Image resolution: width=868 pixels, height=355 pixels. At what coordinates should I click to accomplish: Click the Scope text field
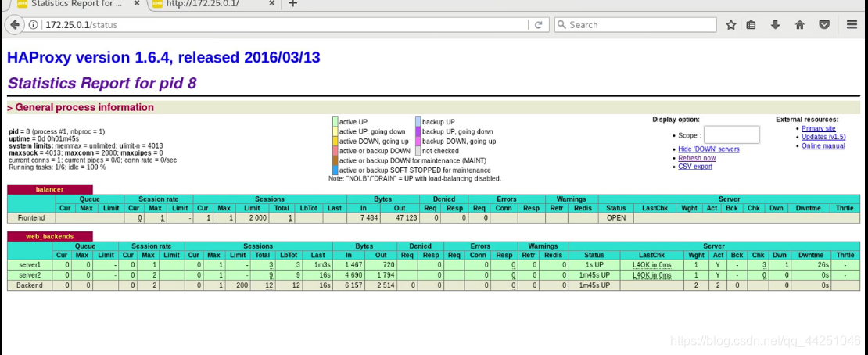pos(732,134)
